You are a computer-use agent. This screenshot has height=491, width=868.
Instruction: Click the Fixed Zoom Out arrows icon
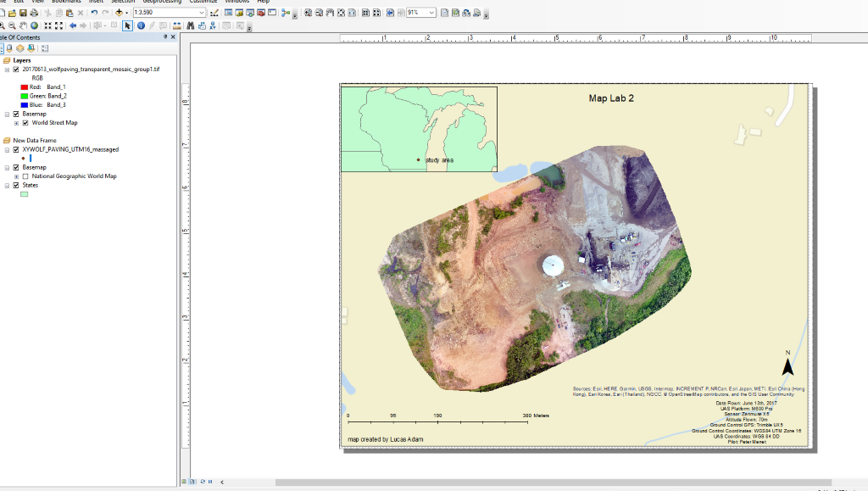click(58, 26)
